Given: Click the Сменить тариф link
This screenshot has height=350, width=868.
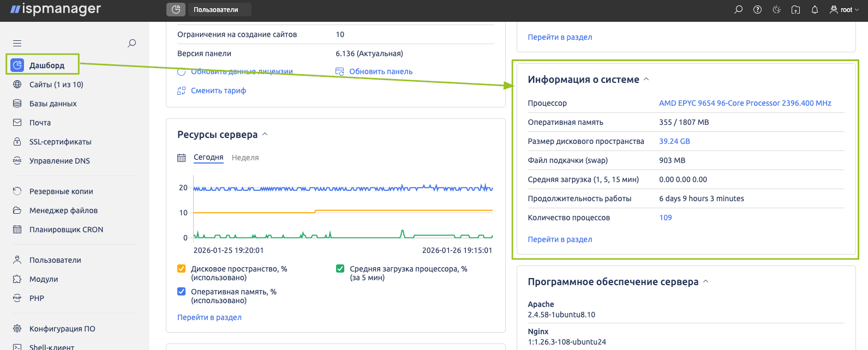Looking at the screenshot, I should 218,90.
